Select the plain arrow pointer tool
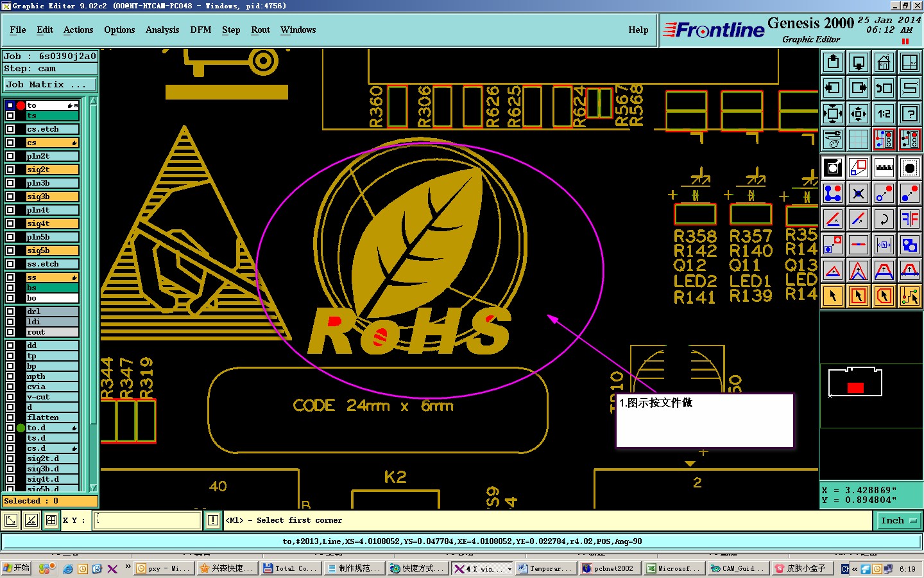Viewport: 924px width, 578px height. 833,296
